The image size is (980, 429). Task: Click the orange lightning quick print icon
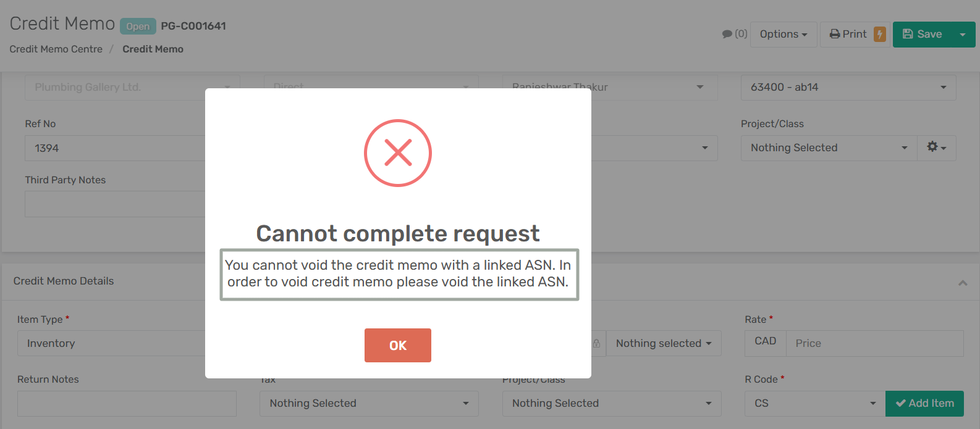point(880,34)
